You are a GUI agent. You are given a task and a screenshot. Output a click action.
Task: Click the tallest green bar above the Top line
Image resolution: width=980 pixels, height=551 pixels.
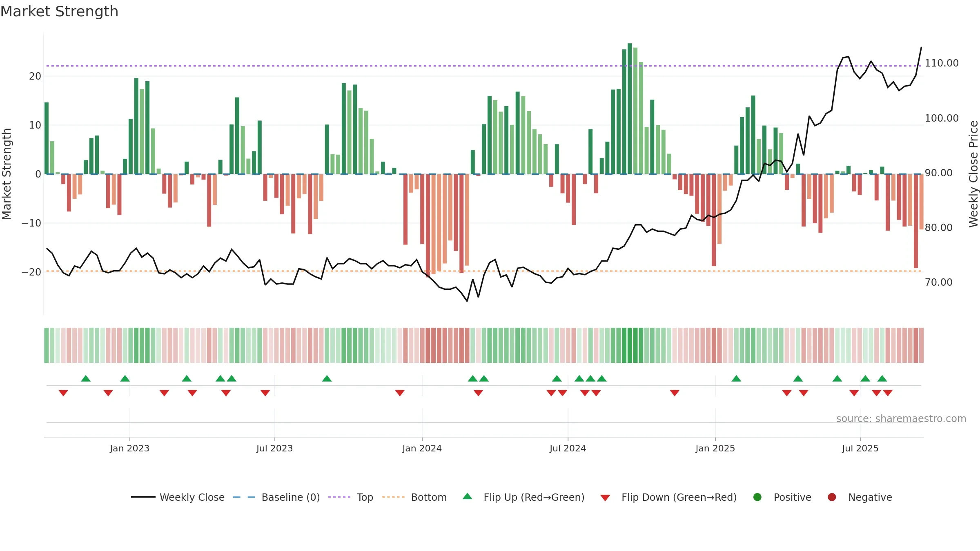630,109
